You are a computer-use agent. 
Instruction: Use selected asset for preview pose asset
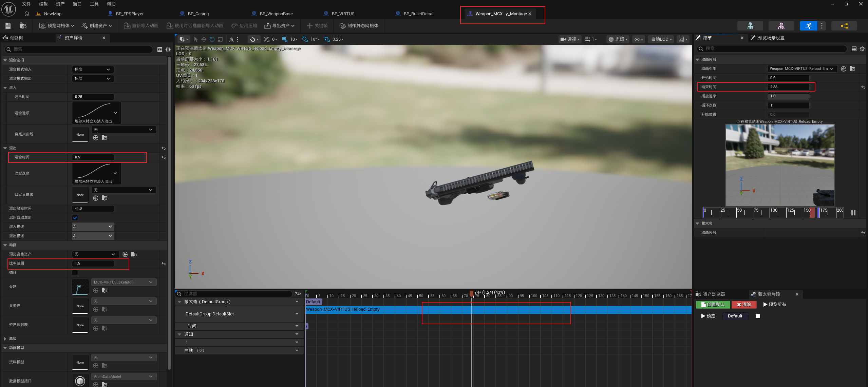[x=125, y=254]
